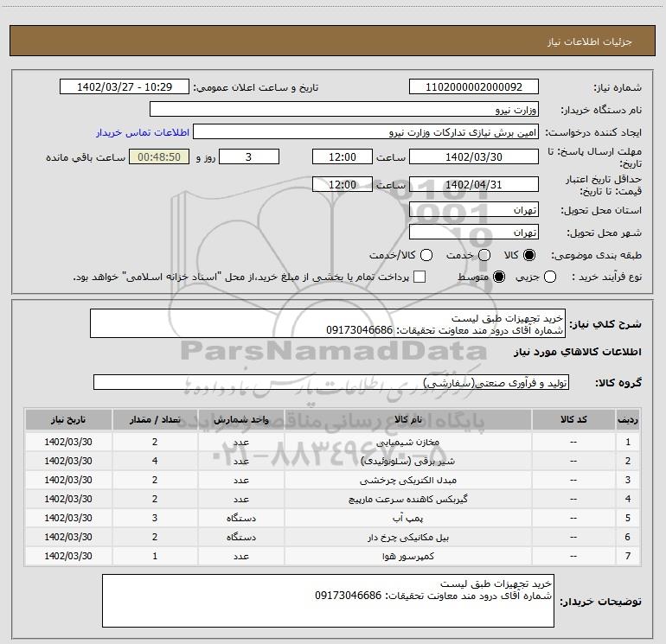Select the بیل مکانیکی چرخ دار item

tap(407, 538)
